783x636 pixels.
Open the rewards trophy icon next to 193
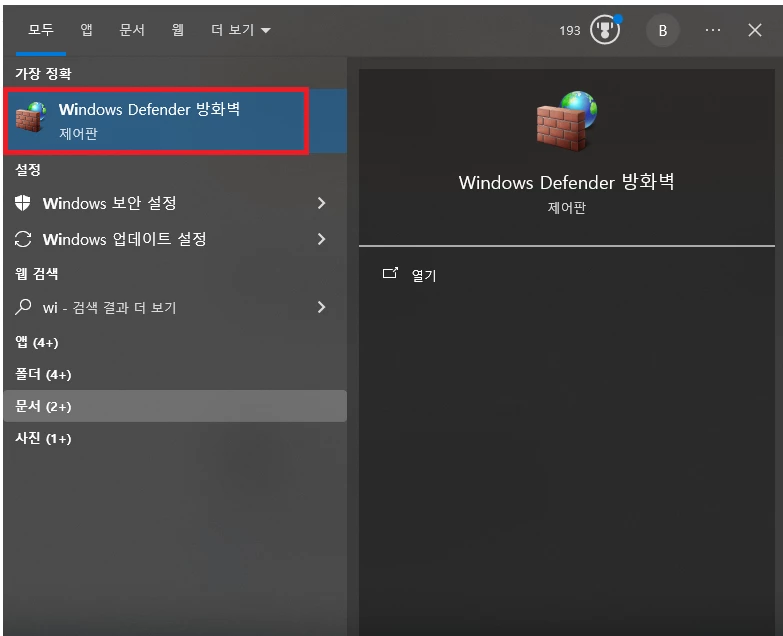point(605,30)
